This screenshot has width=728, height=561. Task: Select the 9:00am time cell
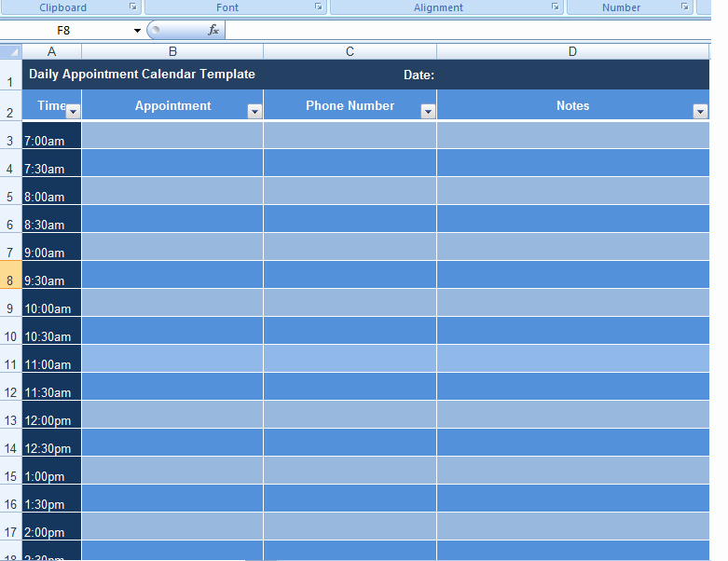pyautogui.click(x=52, y=247)
